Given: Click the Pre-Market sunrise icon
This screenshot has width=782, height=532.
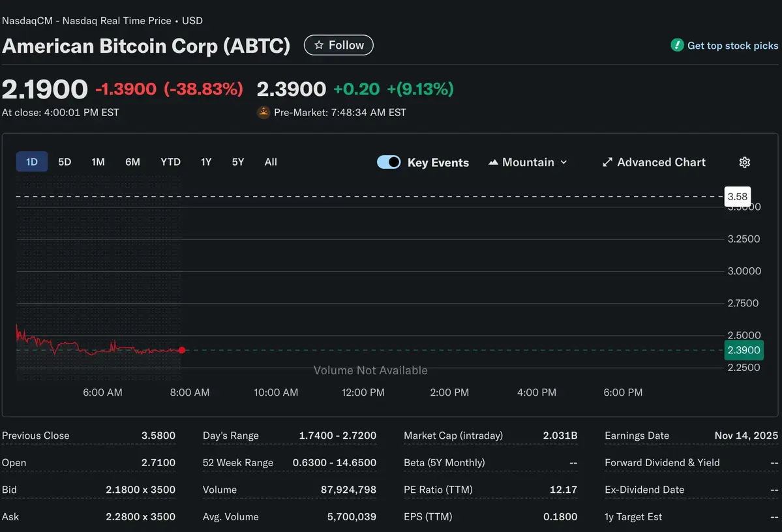Looking at the screenshot, I should (x=263, y=112).
